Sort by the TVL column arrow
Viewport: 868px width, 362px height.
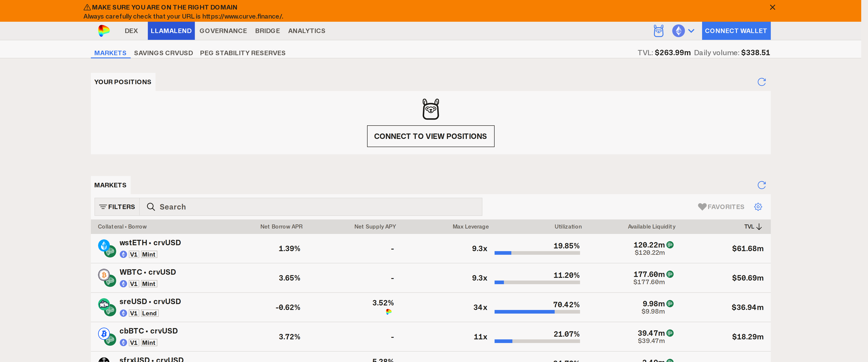click(x=759, y=227)
